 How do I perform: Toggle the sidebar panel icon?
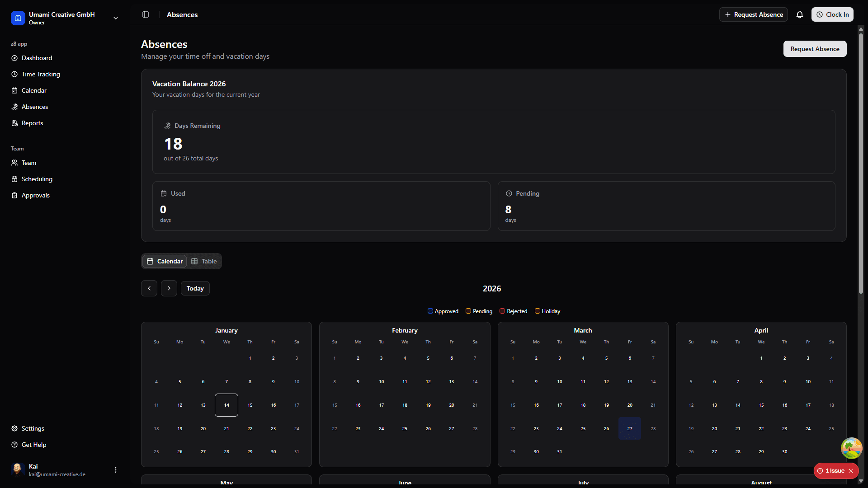point(146,14)
